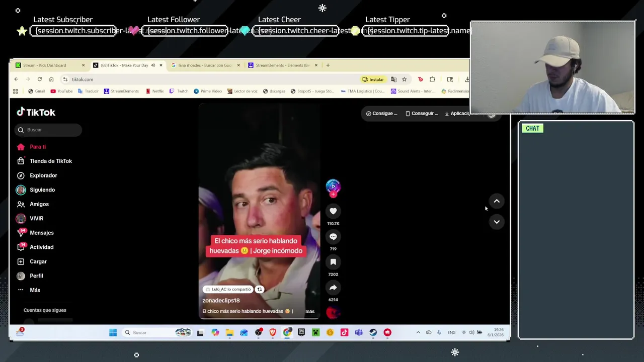
Task: Show hidden tray icons chevron
Action: point(418,332)
